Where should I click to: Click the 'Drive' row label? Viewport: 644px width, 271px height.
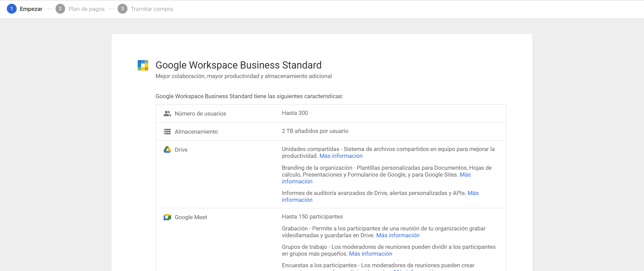(181, 150)
